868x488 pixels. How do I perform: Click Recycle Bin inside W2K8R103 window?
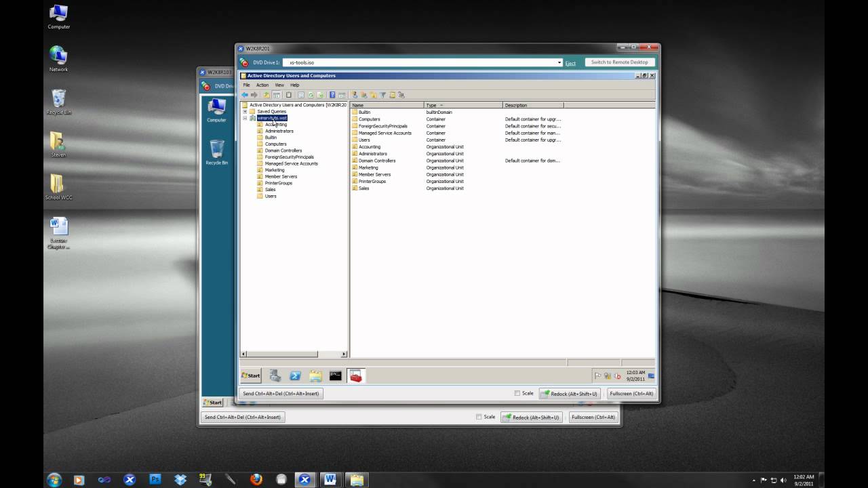[x=216, y=152]
